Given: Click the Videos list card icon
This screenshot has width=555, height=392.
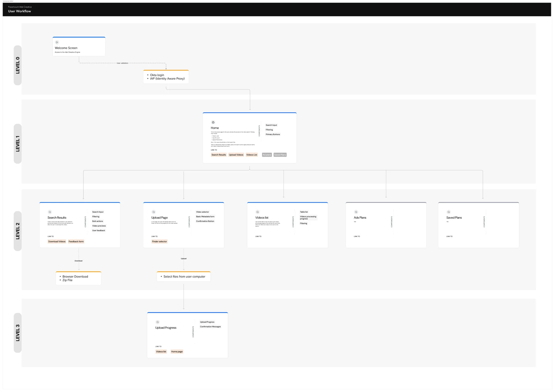Looking at the screenshot, I should click(258, 212).
